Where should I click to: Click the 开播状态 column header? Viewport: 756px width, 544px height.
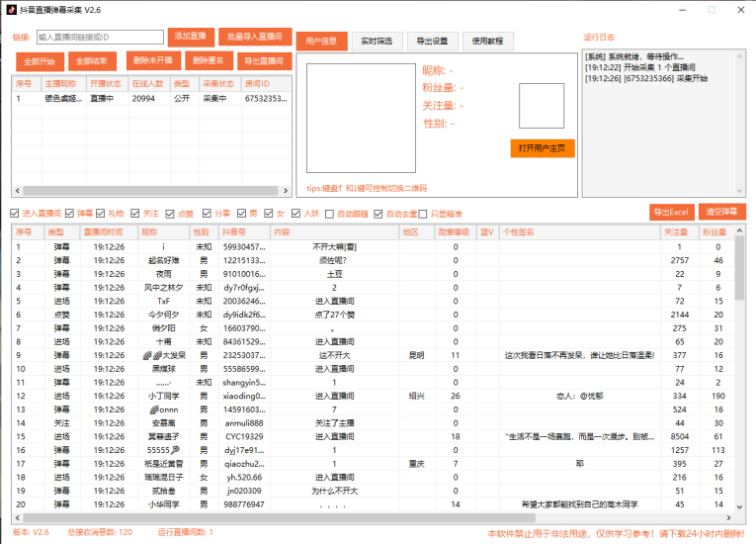[108, 83]
